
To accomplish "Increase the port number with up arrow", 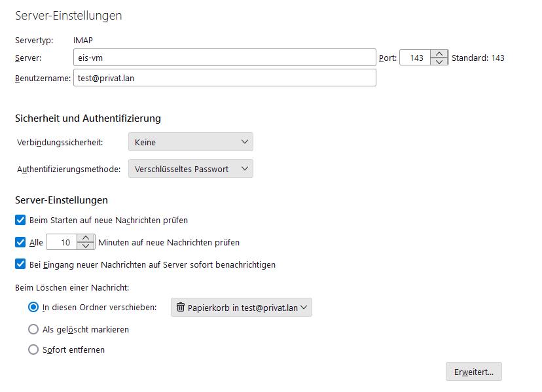I will point(439,54).
